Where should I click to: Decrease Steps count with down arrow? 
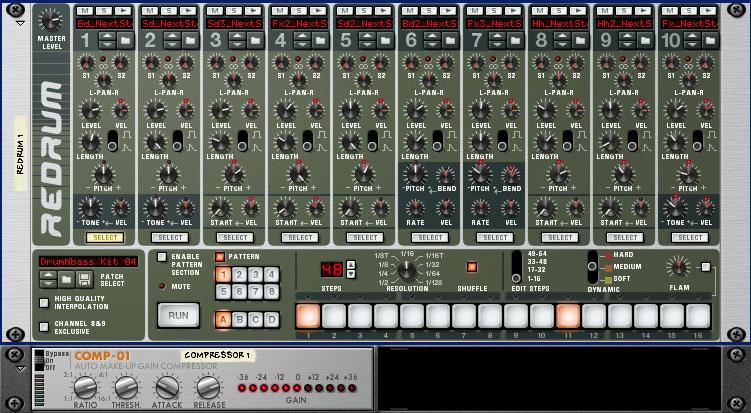coord(351,274)
